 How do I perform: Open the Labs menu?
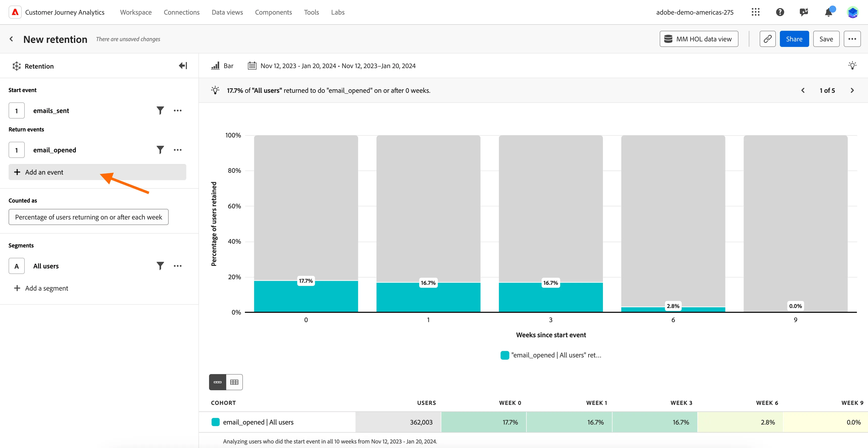pos(338,12)
